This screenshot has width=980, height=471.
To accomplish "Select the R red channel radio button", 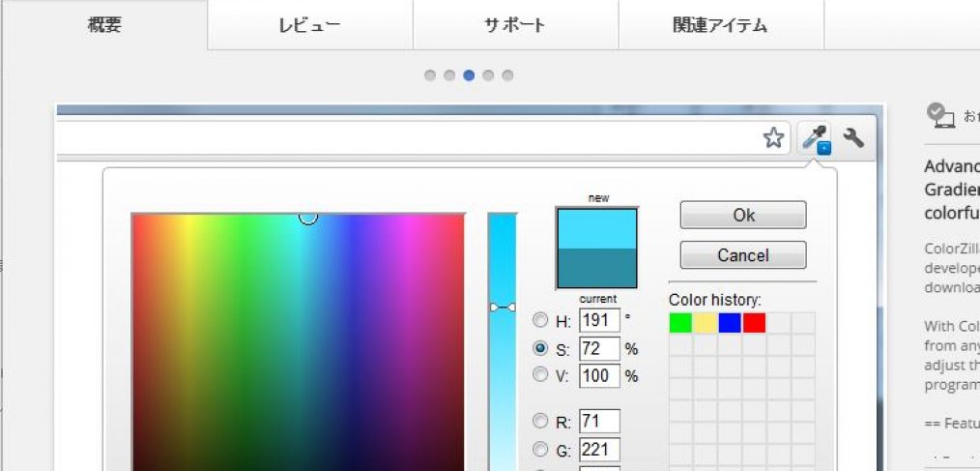I will coord(541,422).
